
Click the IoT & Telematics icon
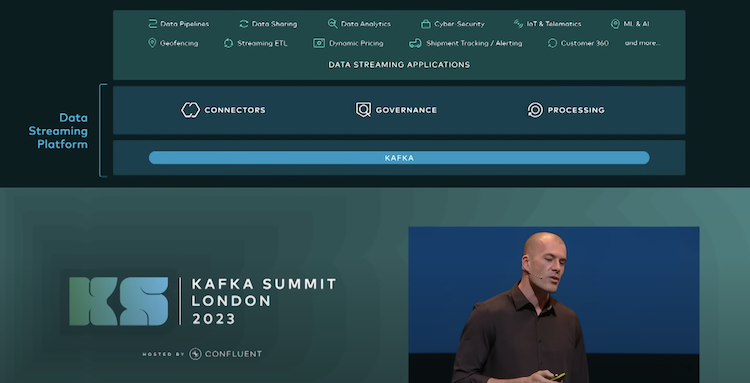coord(518,23)
